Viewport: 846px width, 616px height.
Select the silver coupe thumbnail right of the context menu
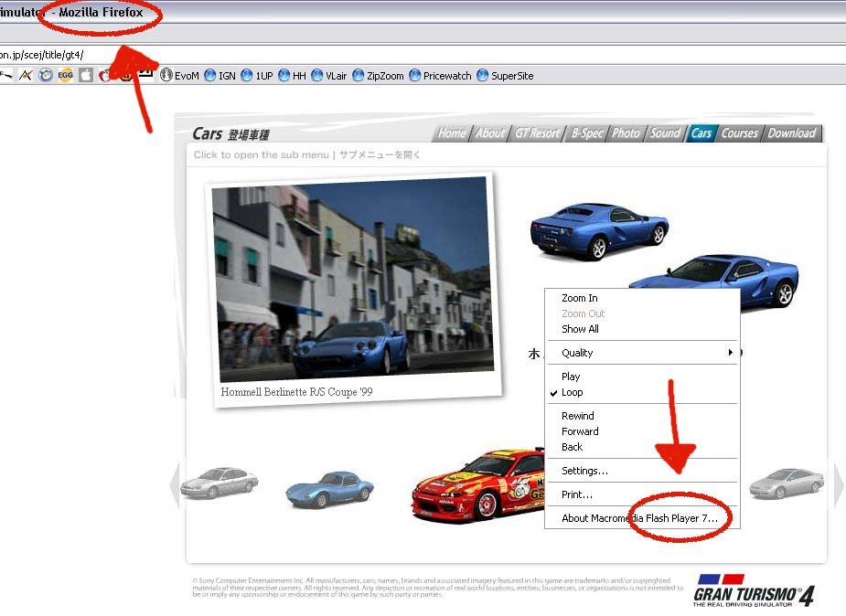[x=787, y=483]
